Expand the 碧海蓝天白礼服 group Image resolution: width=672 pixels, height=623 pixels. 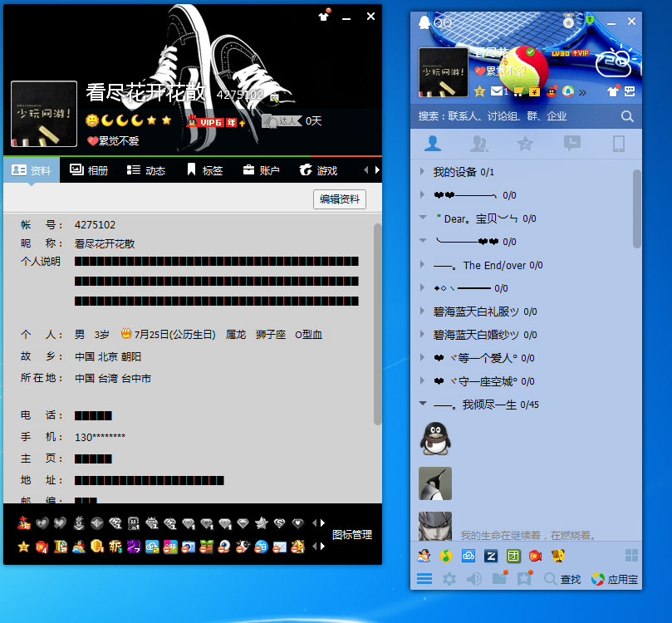click(x=423, y=311)
